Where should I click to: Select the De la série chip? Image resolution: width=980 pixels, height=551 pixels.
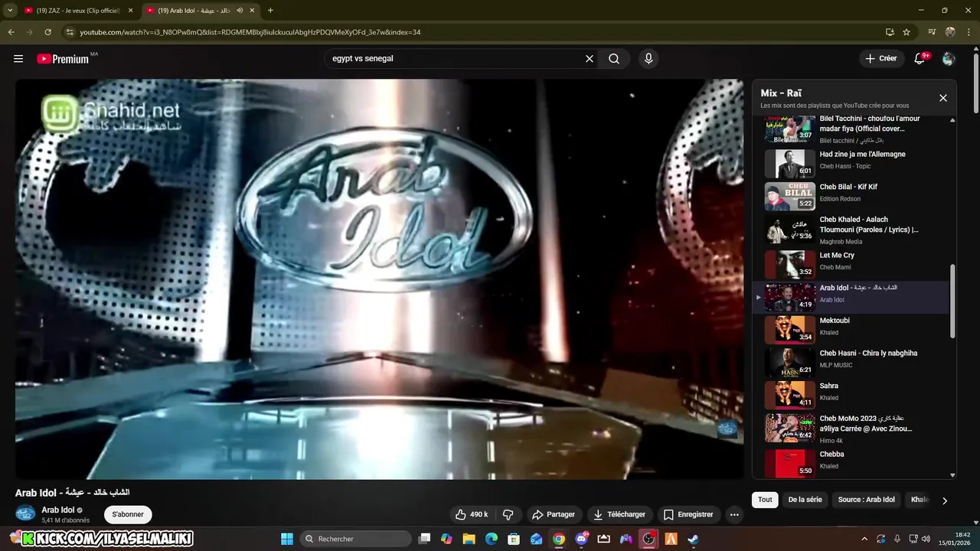coord(805,500)
